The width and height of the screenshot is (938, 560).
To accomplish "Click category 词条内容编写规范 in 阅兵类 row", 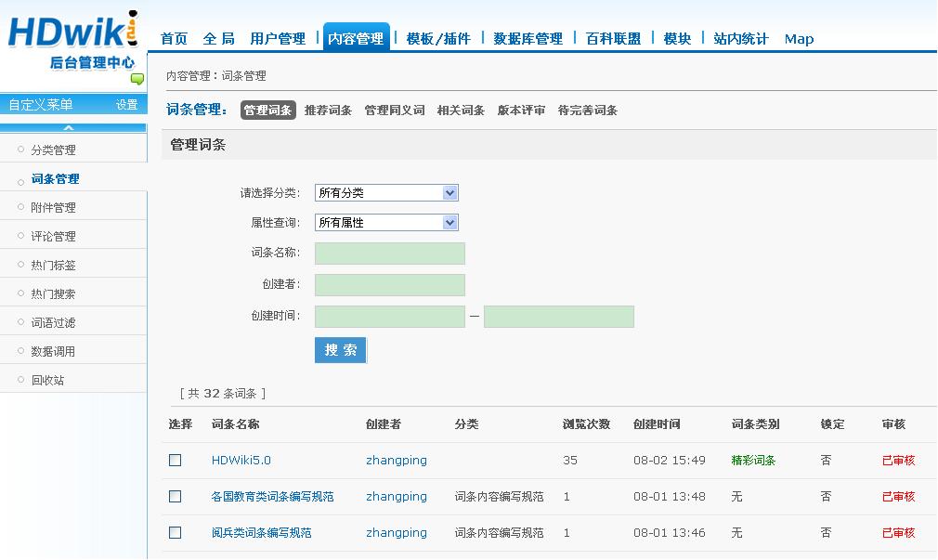I will (499, 532).
